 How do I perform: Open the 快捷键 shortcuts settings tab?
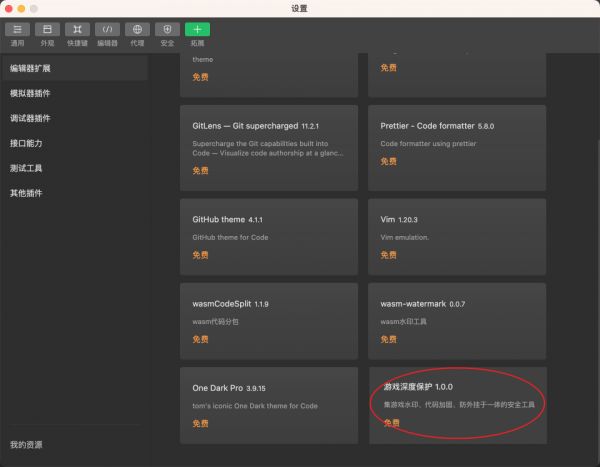coord(77,34)
